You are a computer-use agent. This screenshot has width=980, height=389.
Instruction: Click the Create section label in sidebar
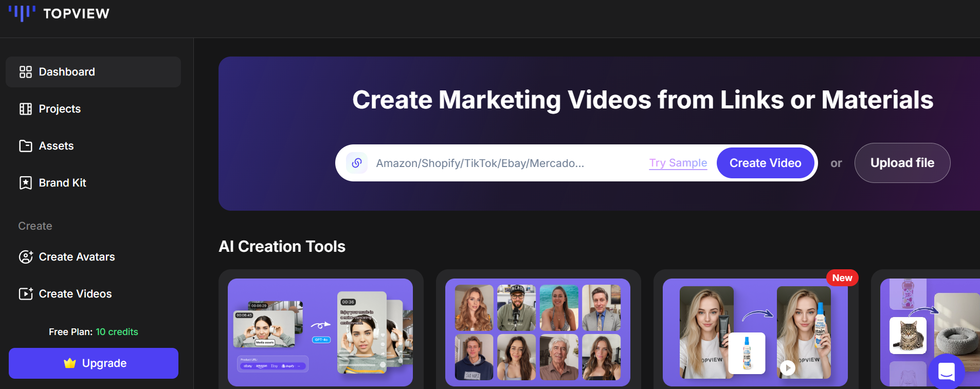click(35, 226)
